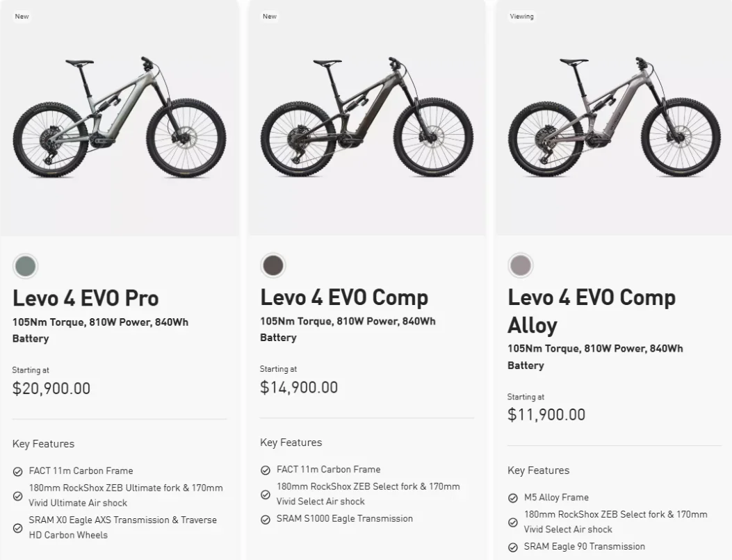Select the green color swatch for Levo 4 EVO Pro
This screenshot has height=560, width=732.
pyautogui.click(x=25, y=267)
